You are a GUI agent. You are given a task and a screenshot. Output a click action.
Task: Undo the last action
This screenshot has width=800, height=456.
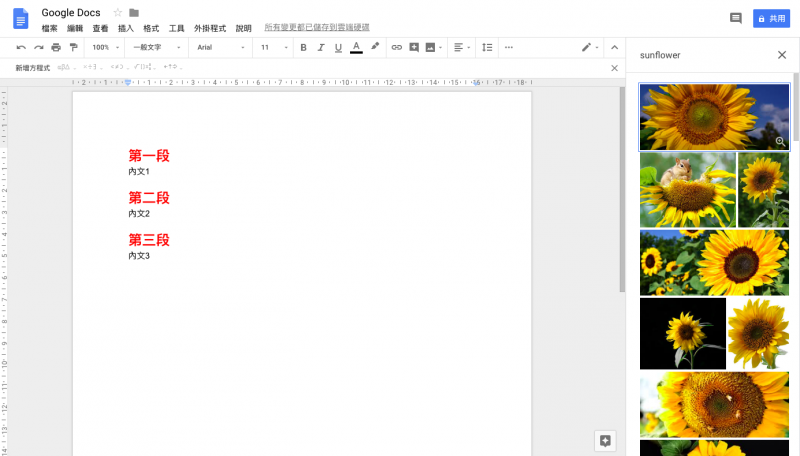21,47
